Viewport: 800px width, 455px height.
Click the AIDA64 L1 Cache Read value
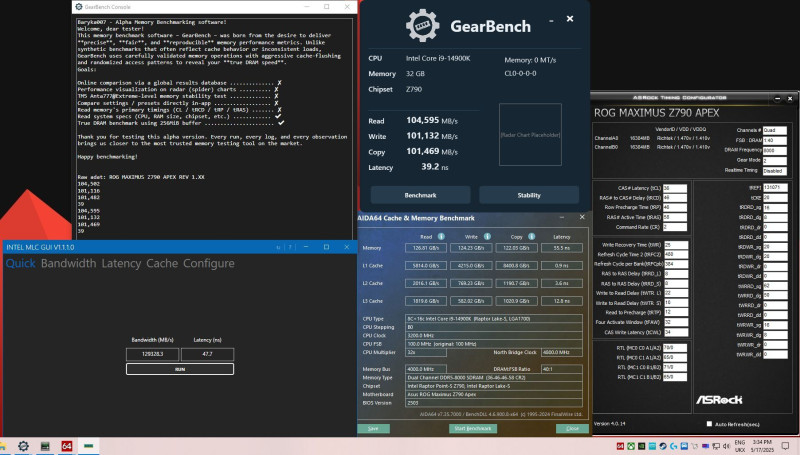[x=426, y=266]
